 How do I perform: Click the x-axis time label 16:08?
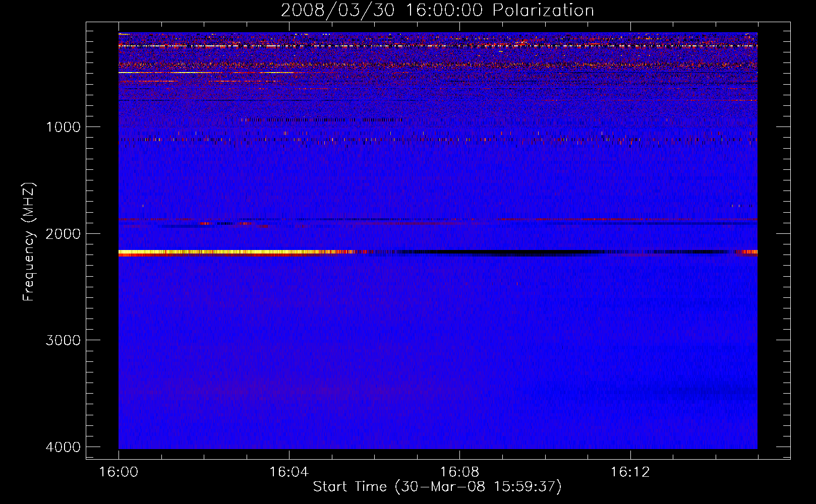coord(459,472)
